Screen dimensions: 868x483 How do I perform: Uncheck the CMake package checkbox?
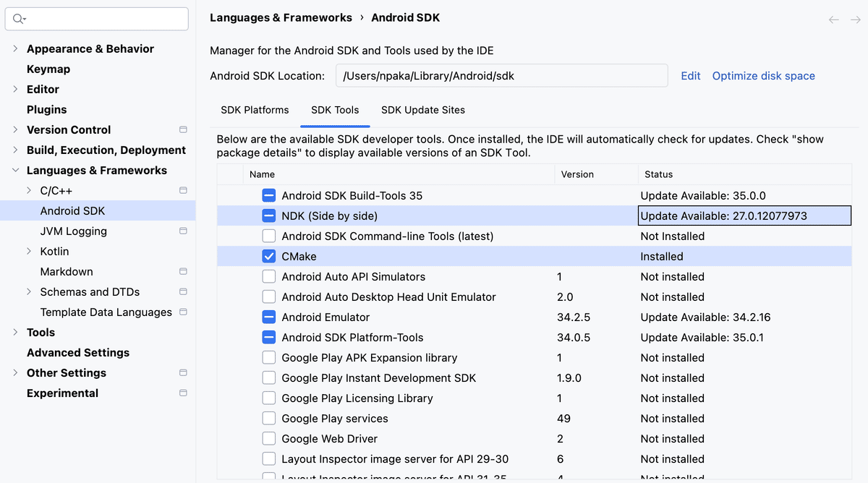[268, 256]
